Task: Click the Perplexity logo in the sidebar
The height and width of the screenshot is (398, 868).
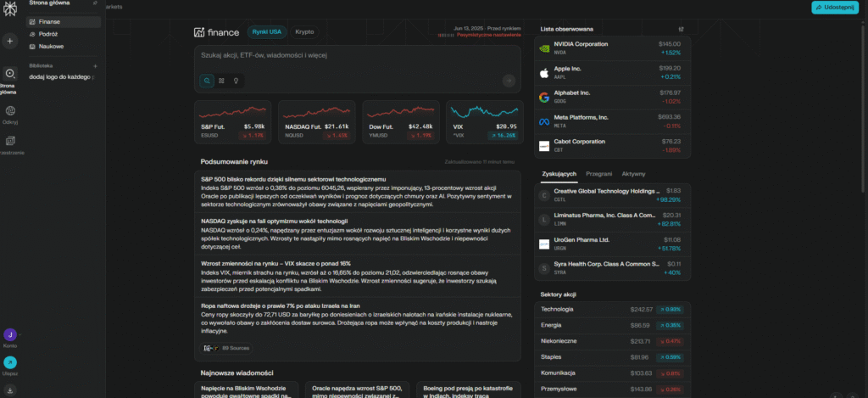Action: 10,8
